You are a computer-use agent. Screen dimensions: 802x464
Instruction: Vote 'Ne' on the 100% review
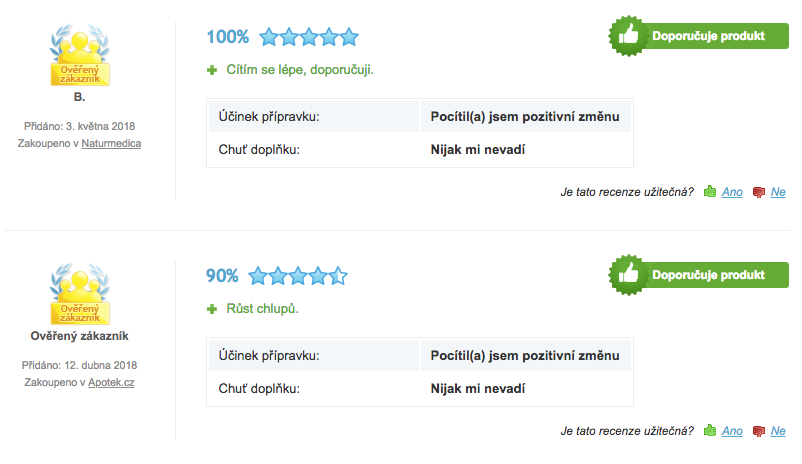[x=778, y=192]
